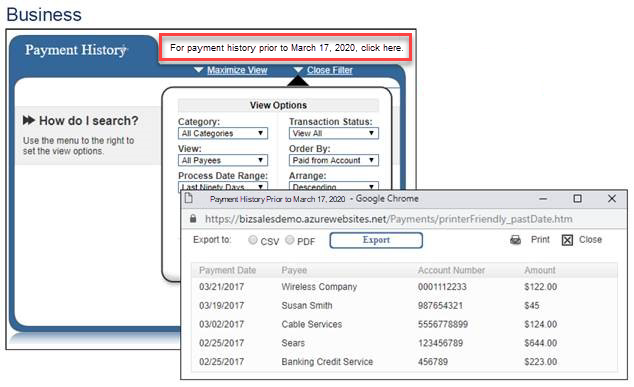Open the Arrange Descending dropdown

[x=334, y=186]
